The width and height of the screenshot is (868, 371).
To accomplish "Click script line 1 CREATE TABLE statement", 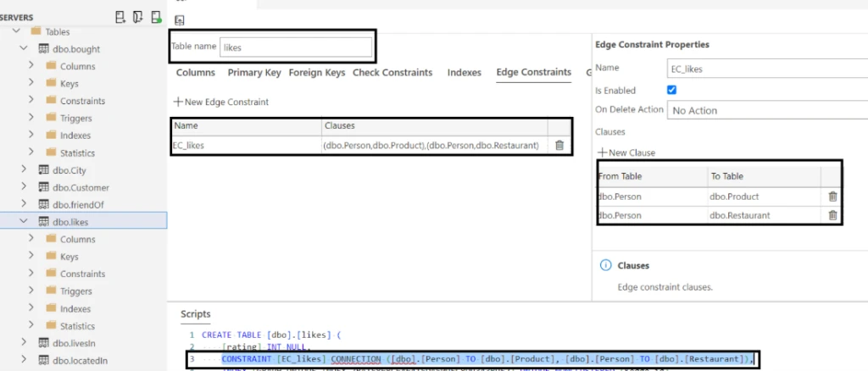I will click(270, 335).
